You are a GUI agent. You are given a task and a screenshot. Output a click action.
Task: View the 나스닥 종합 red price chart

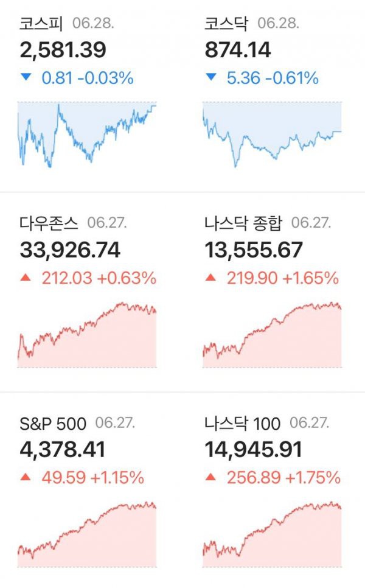[x=272, y=335]
